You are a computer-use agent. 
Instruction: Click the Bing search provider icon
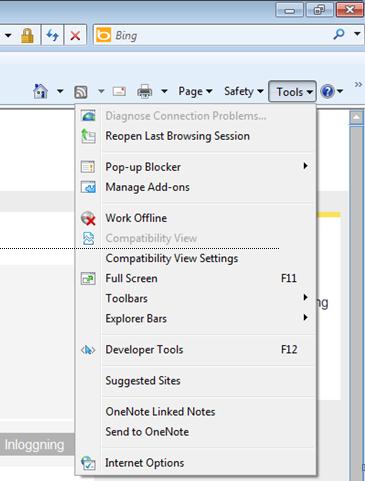[103, 35]
